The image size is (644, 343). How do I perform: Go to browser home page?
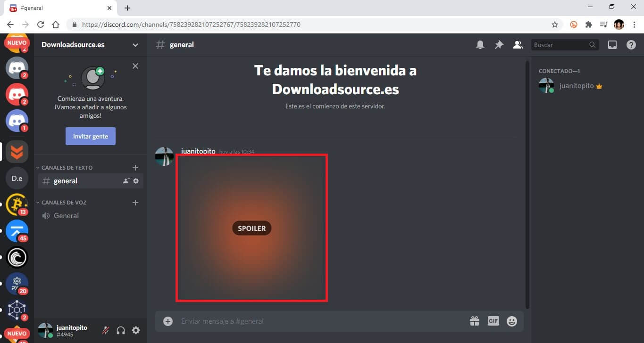click(x=56, y=24)
